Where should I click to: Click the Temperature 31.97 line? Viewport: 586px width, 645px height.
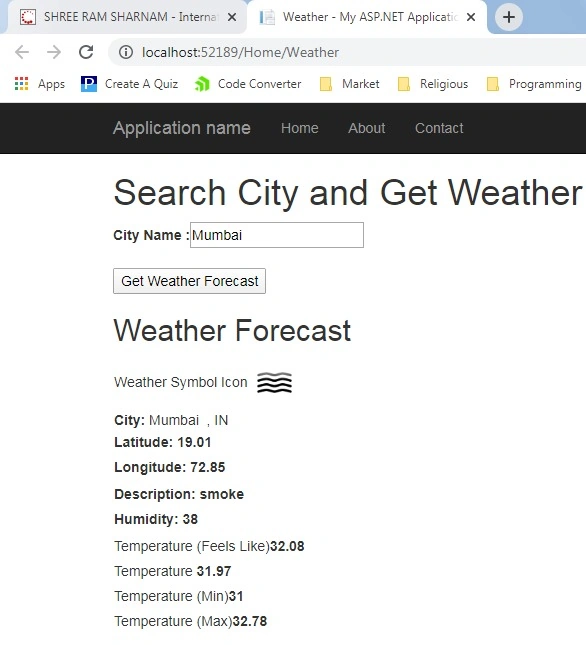[x=173, y=571]
